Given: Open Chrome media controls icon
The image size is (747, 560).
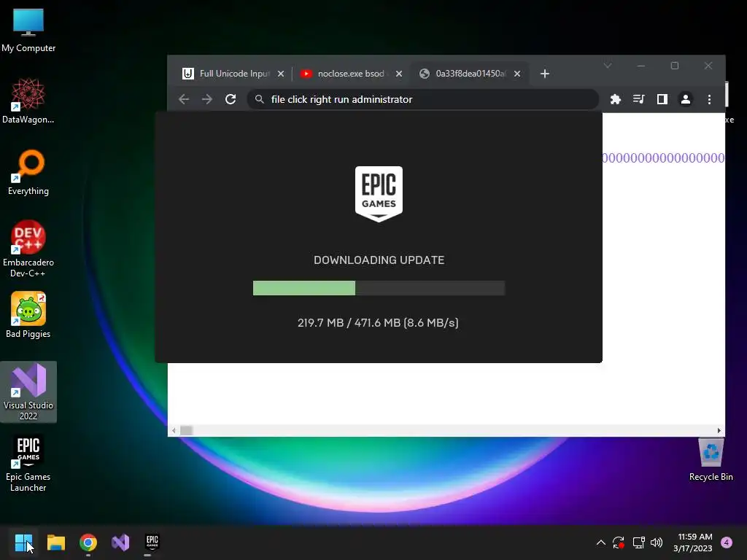Looking at the screenshot, I should [x=638, y=99].
